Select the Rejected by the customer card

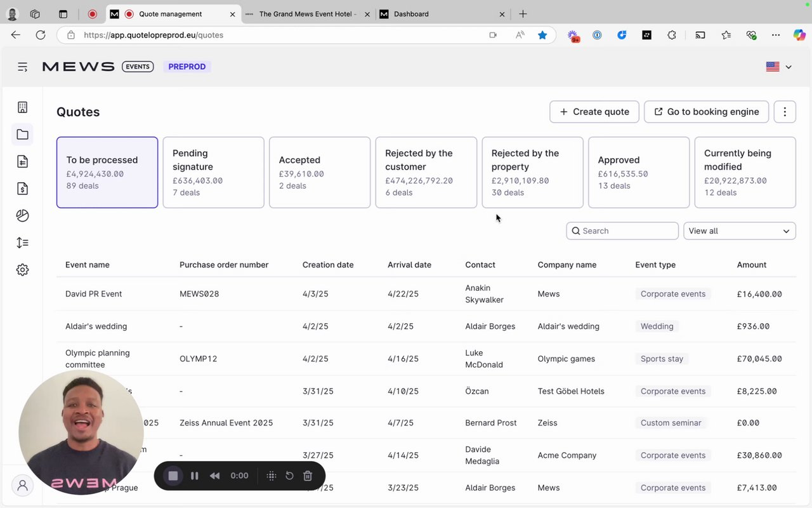point(426,173)
